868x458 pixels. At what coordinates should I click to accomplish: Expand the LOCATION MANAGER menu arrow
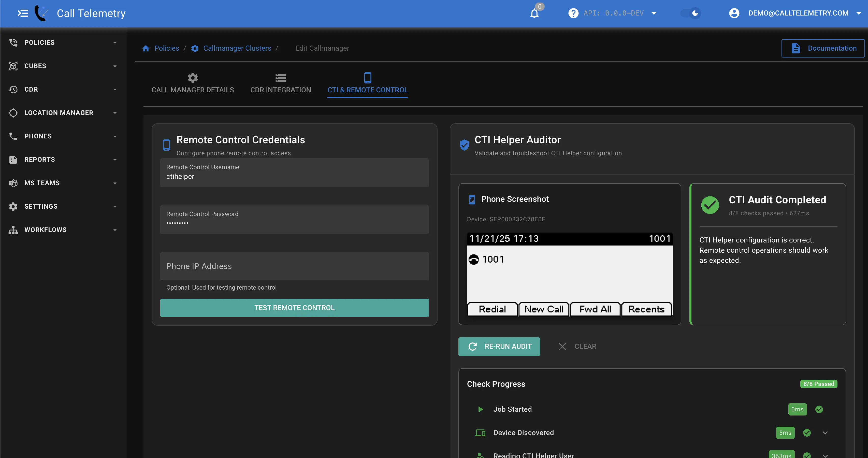pos(115,113)
